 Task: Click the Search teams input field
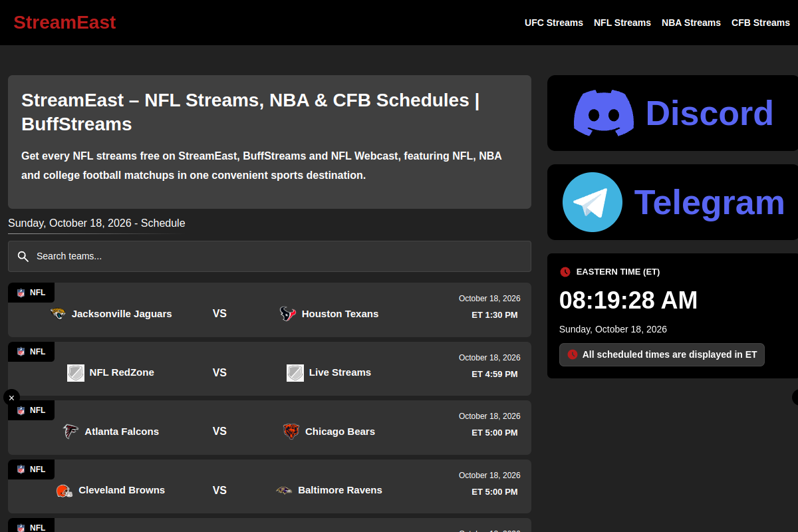[269, 256]
